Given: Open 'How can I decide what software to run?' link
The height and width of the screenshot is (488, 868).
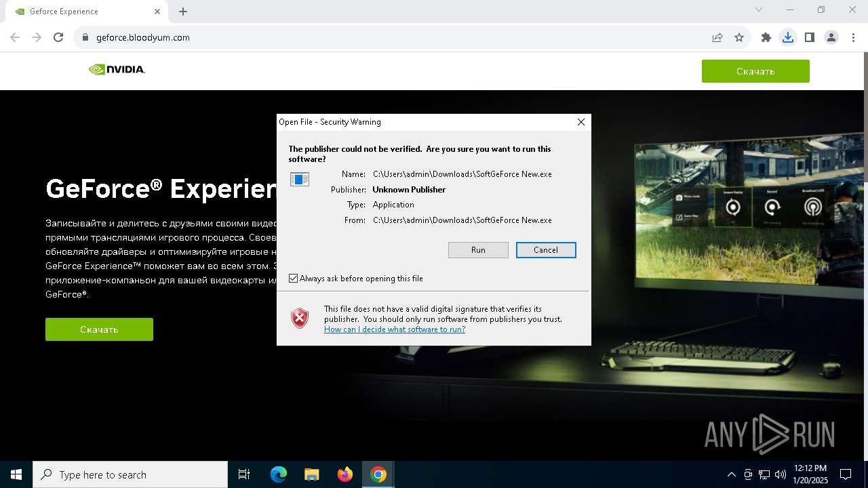Looking at the screenshot, I should pos(395,329).
